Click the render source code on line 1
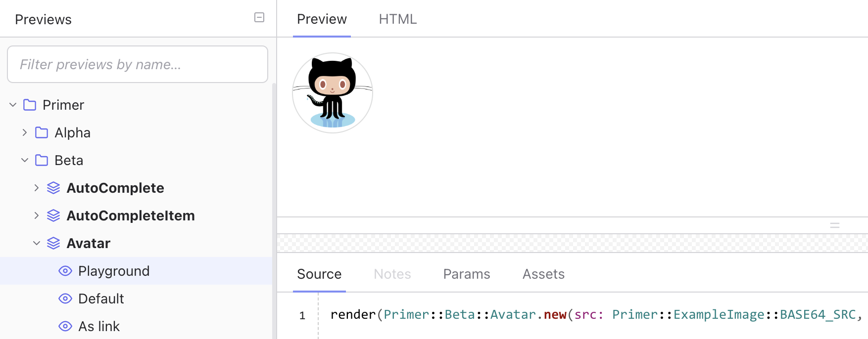The height and width of the screenshot is (339, 868). (x=596, y=315)
